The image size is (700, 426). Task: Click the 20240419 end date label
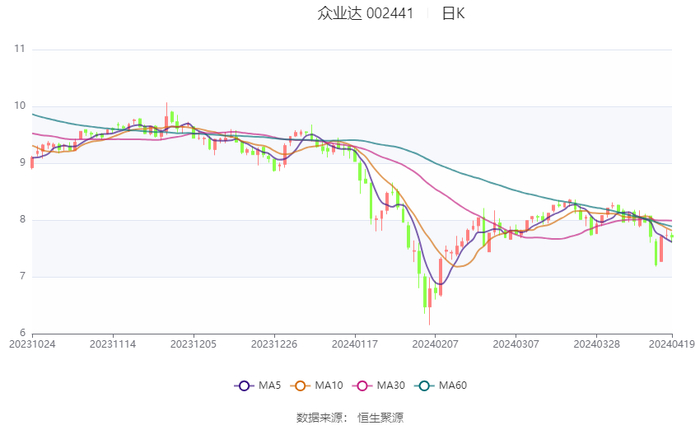(x=670, y=343)
